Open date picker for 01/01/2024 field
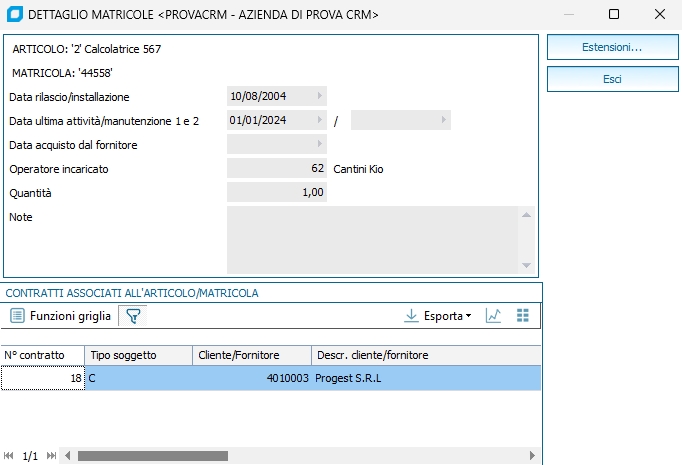The height and width of the screenshot is (465, 682). (320, 120)
